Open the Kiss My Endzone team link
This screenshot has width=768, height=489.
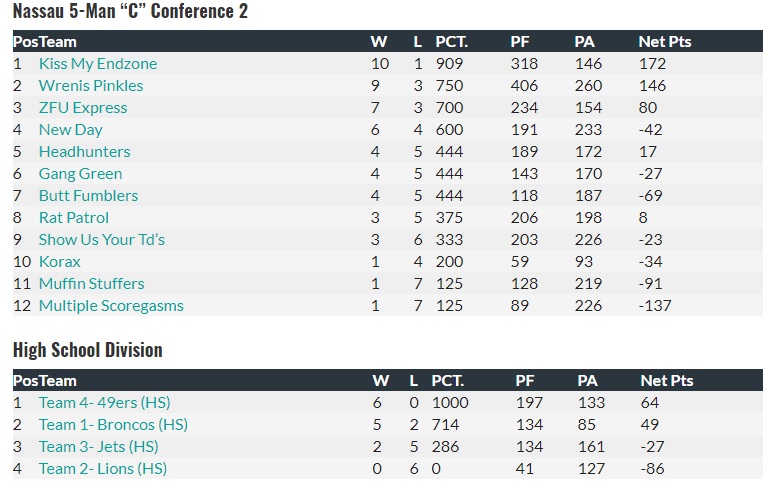(x=97, y=64)
